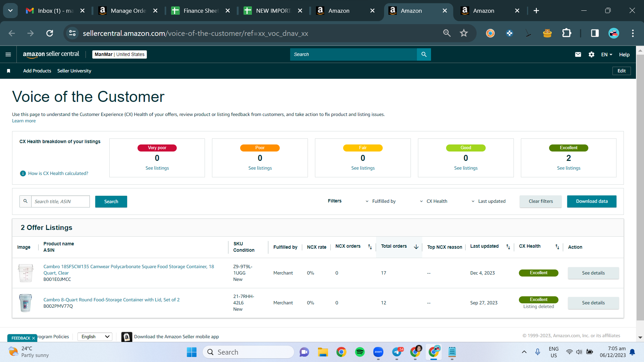Click Download data button
644x362 pixels.
(592, 201)
